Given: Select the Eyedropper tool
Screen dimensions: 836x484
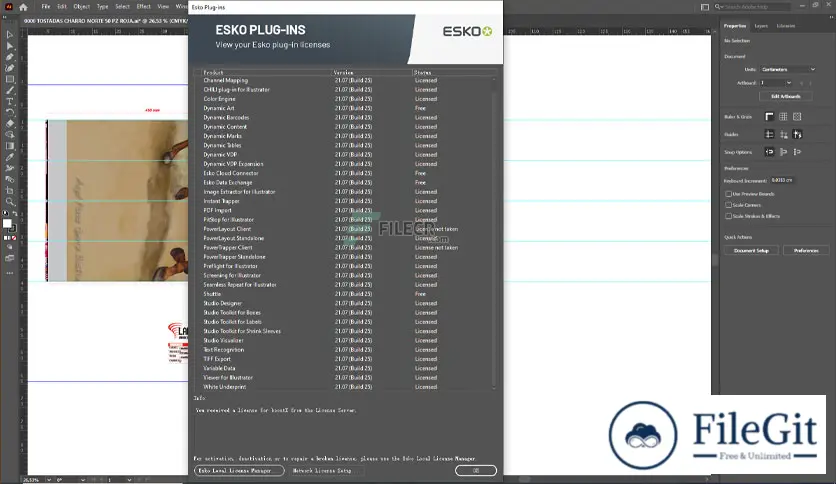Looking at the screenshot, I should coord(10,157).
